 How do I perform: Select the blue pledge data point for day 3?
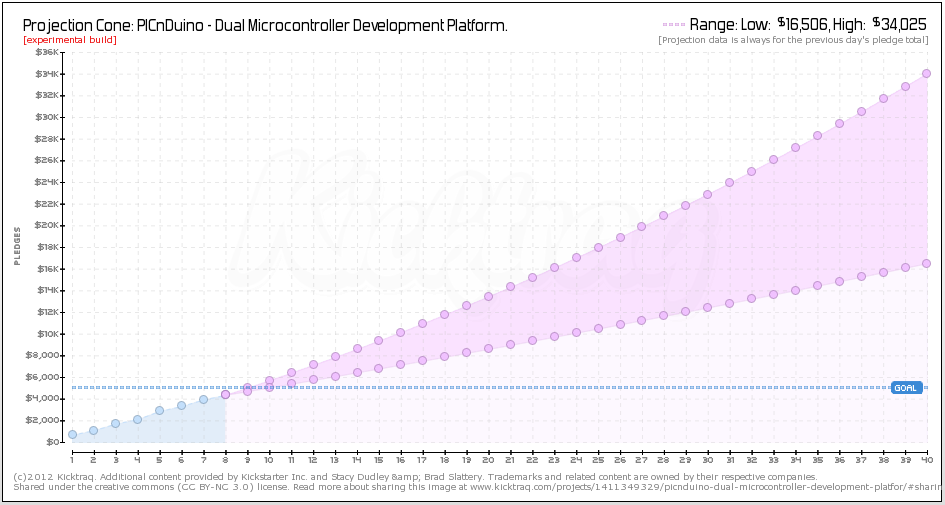116,424
